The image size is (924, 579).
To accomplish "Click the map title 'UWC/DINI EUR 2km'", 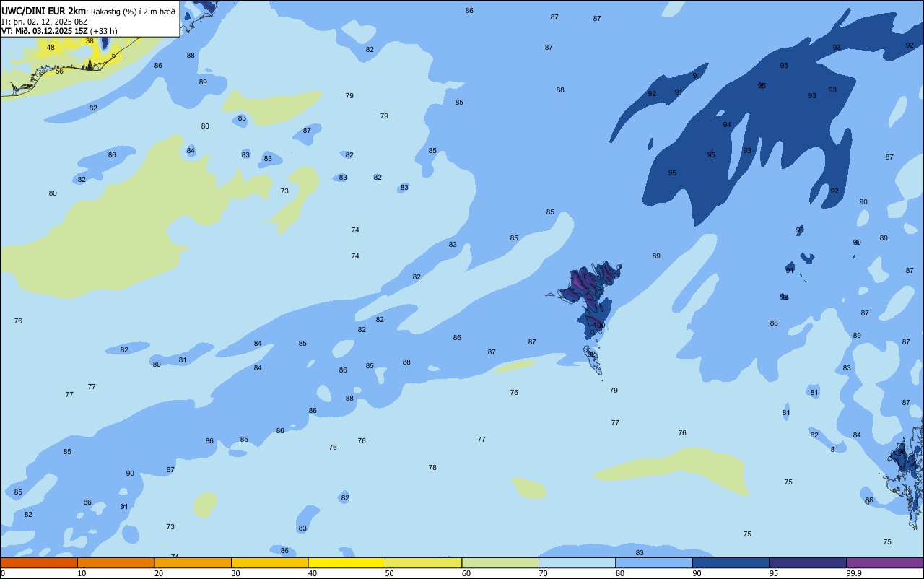I will tap(43, 11).
